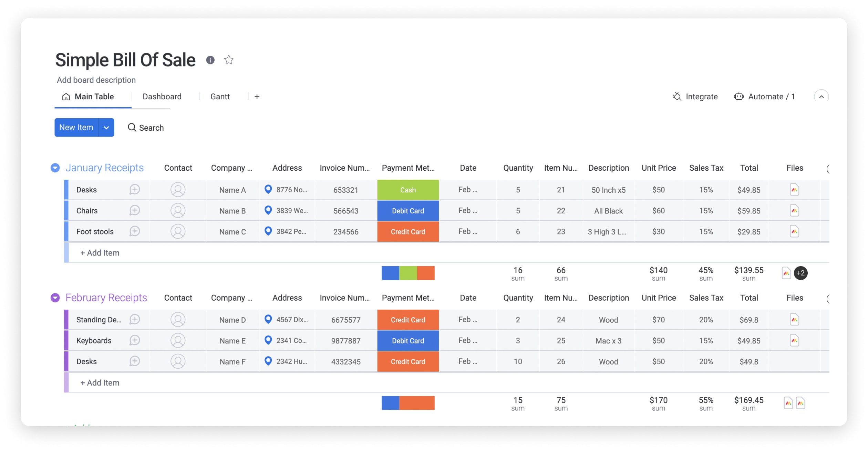Click the +2 files badge icon
This screenshot has height=450, width=868.
801,272
